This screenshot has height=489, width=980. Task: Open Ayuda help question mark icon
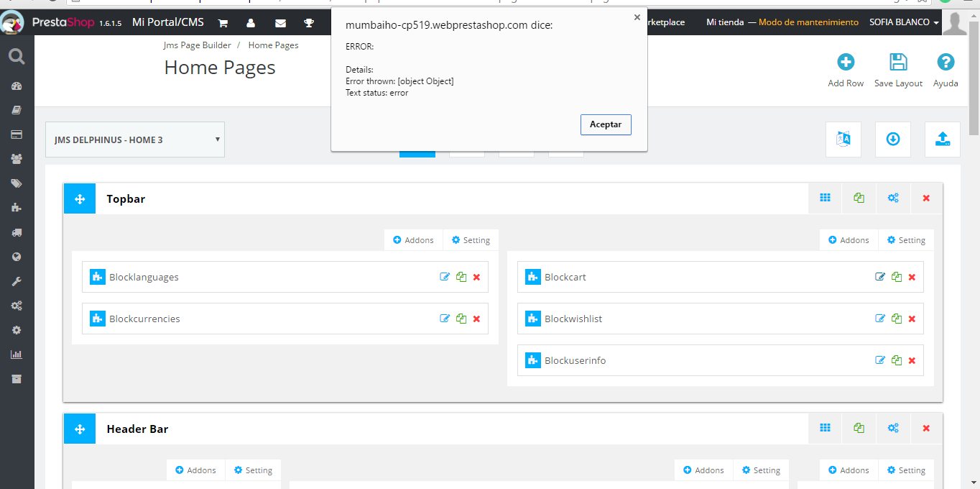946,62
